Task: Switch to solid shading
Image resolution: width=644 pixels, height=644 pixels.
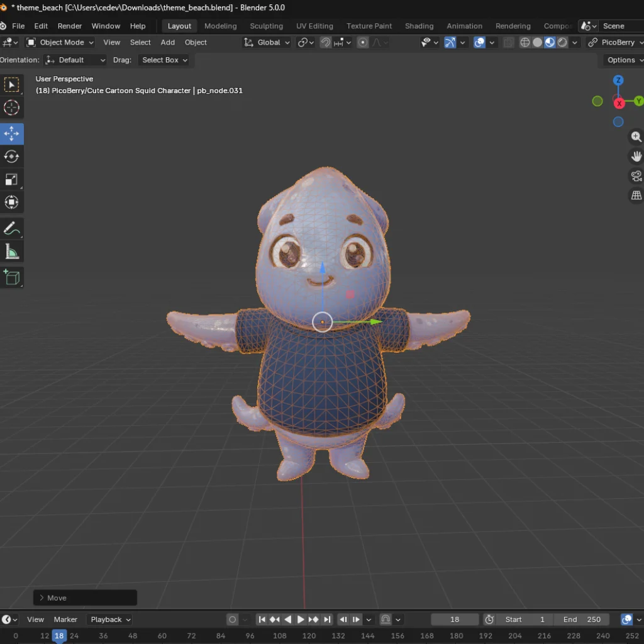Action: (537, 42)
